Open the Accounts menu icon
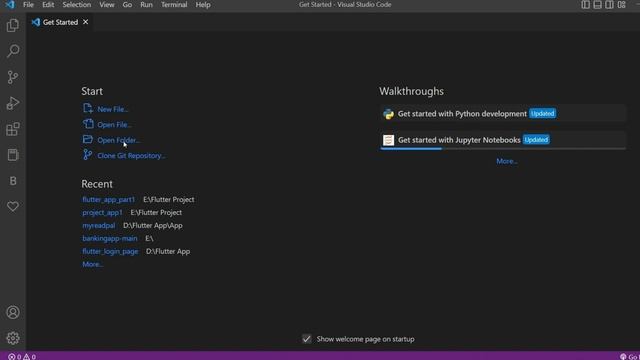Screen dimensions: 640x360 tap(13, 312)
